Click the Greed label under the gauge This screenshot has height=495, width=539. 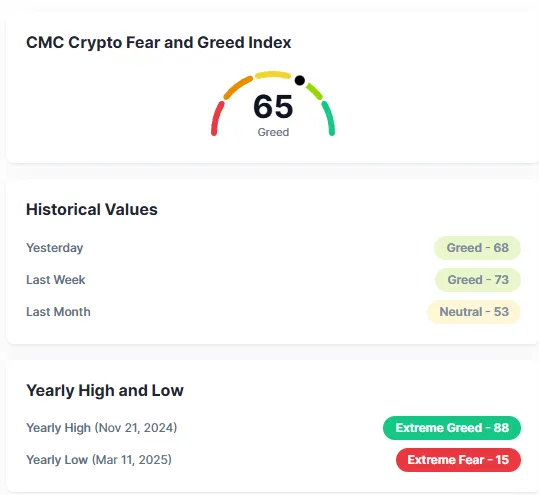click(x=273, y=132)
